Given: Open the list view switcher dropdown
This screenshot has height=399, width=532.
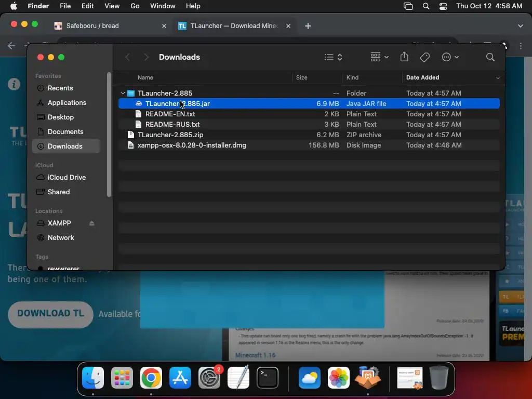Looking at the screenshot, I should point(333,57).
